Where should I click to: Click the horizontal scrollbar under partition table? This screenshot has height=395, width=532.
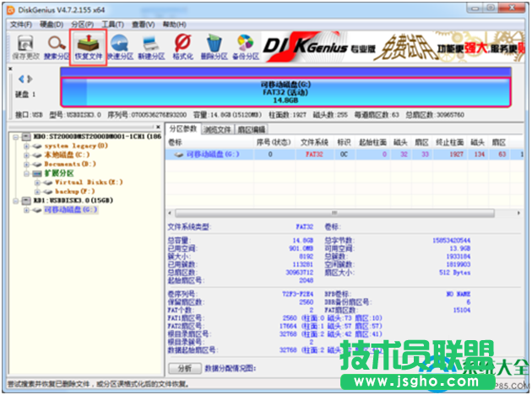click(x=334, y=213)
